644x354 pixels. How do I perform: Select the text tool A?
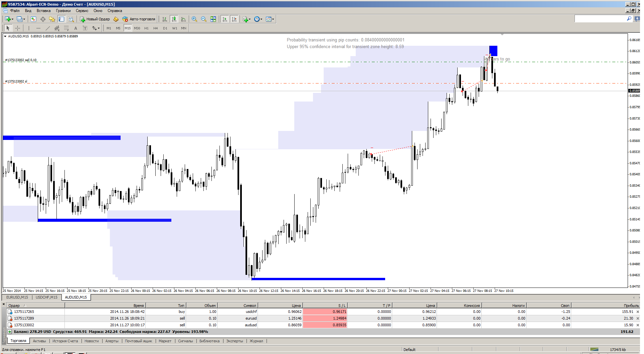pos(75,28)
